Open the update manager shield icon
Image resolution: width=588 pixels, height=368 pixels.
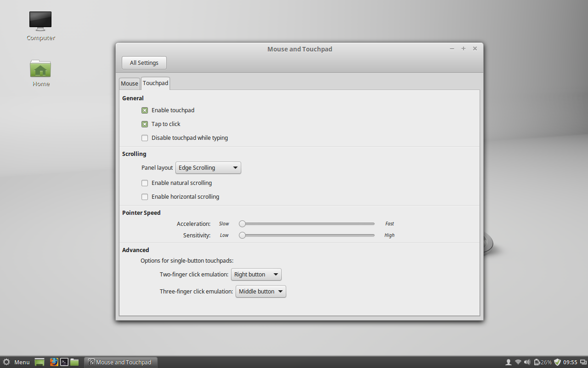[x=558, y=362]
